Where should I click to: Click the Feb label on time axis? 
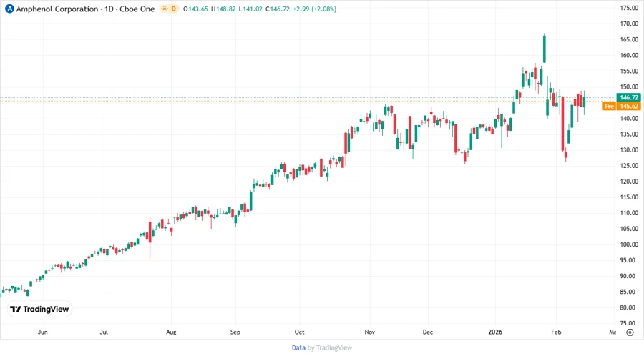point(556,332)
